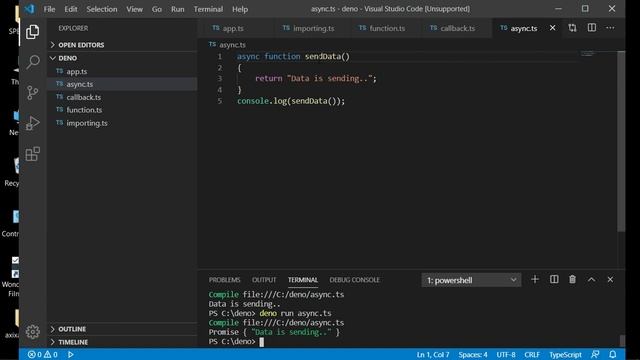Open the Extensions view icon
Viewport: 640px width, 360px height.
pyautogui.click(x=32, y=154)
